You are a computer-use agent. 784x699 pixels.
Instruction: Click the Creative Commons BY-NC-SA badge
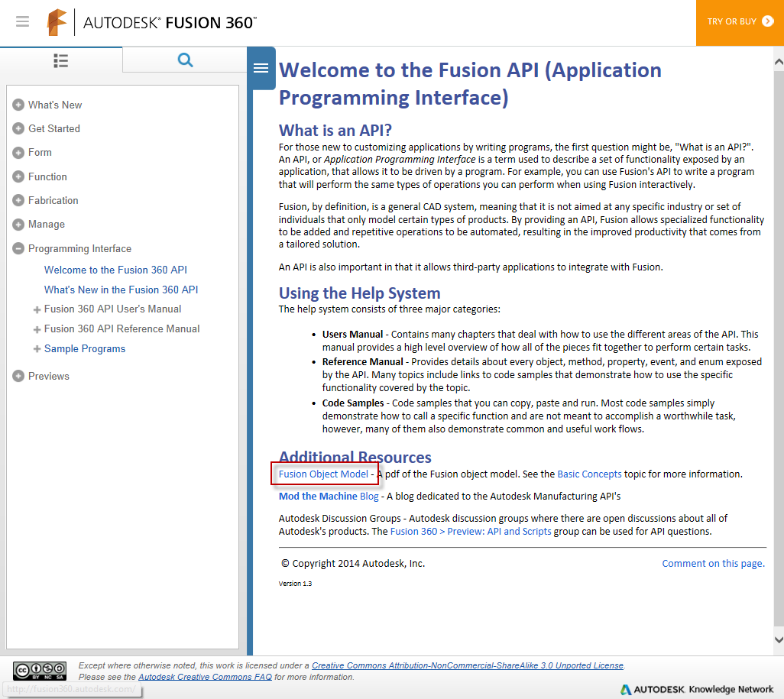pyautogui.click(x=40, y=671)
